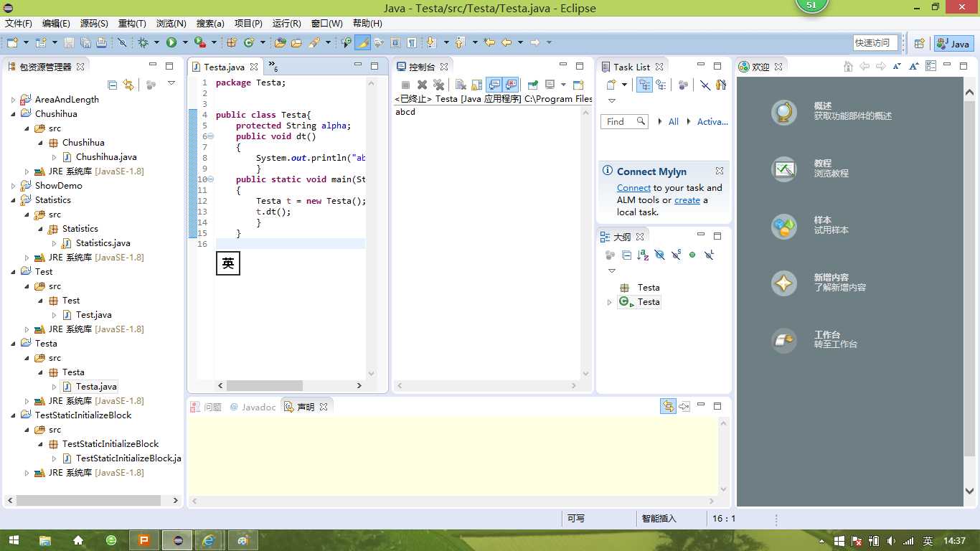Screen dimensions: 980x551
Task: Click collapse all icon in package explorer
Action: click(x=113, y=85)
